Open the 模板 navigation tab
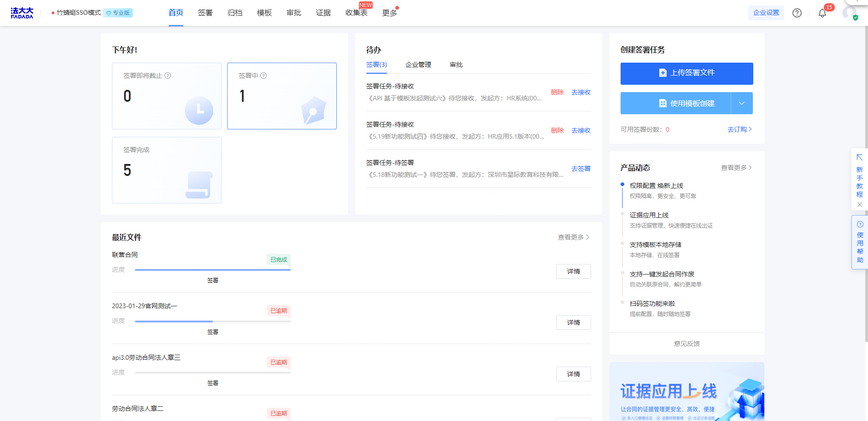 coord(264,13)
